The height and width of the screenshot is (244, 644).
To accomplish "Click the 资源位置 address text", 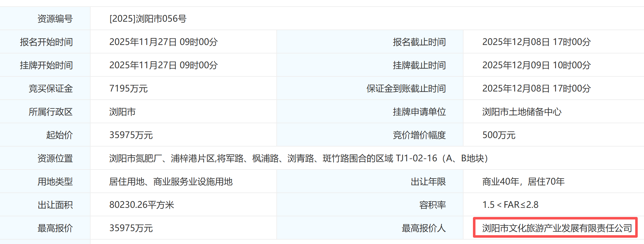I will 298,158.
